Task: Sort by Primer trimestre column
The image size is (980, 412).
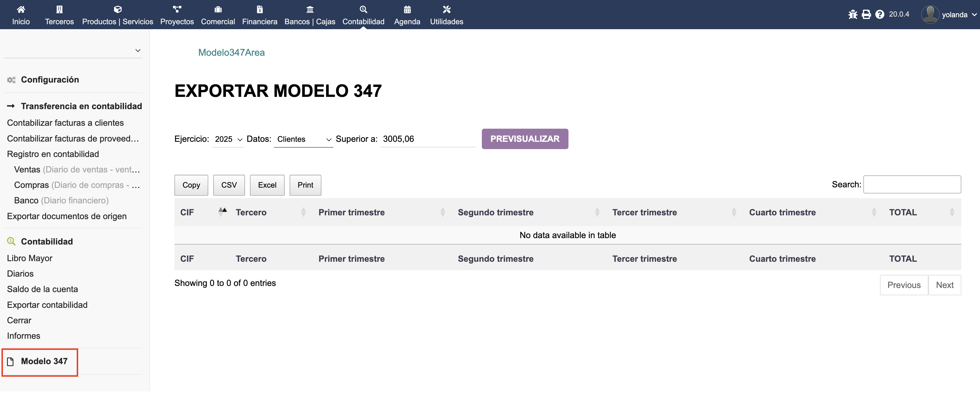Action: click(x=351, y=212)
